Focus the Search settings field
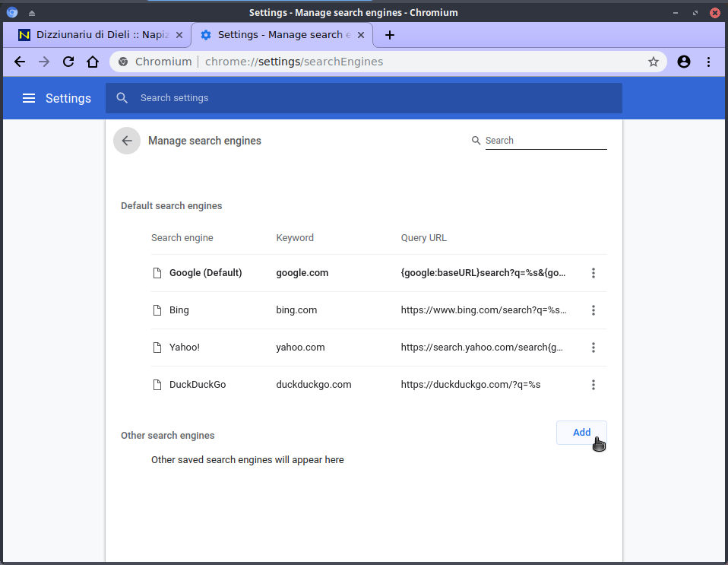Screen dimensions: 728x565 pos(363,98)
